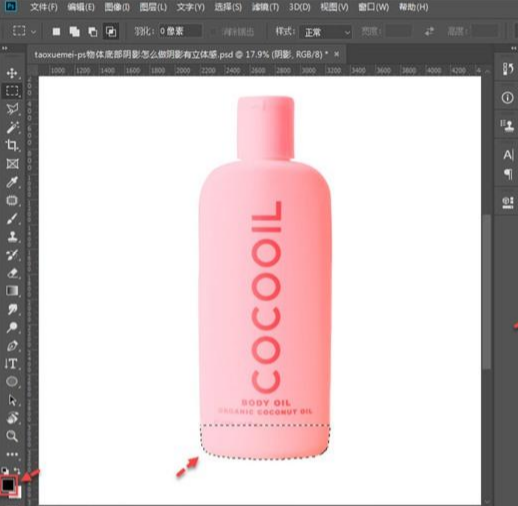Image resolution: width=518 pixels, height=506 pixels.
Task: Reset default foreground and background colors
Action: 5,470
